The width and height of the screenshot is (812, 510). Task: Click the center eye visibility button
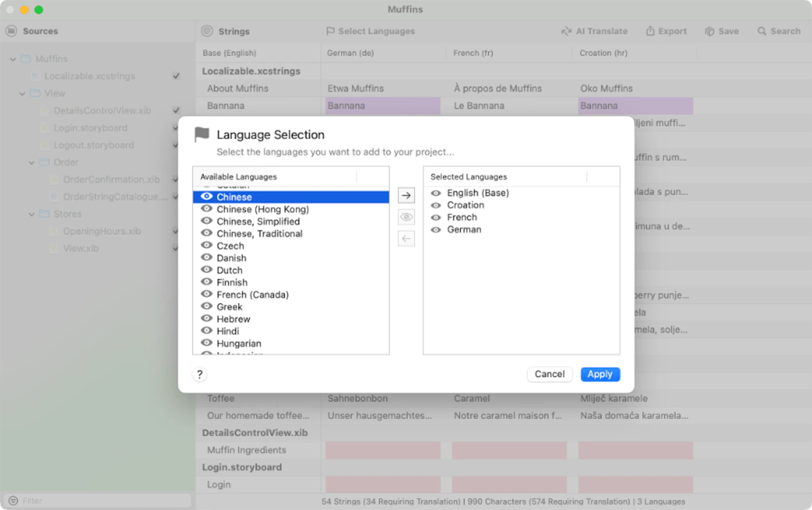(406, 217)
